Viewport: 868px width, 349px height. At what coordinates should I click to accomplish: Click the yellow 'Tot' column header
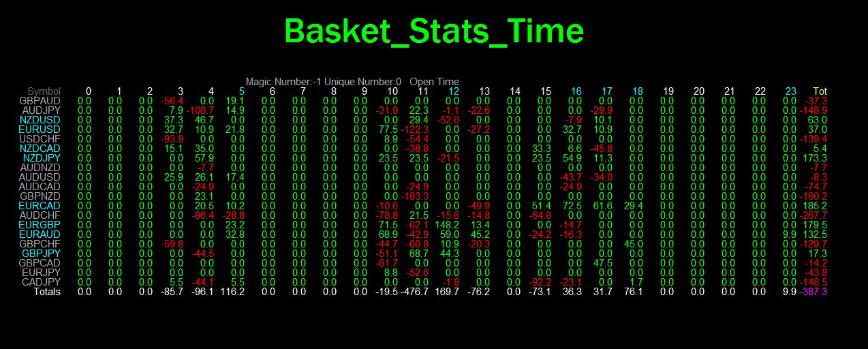tap(820, 91)
